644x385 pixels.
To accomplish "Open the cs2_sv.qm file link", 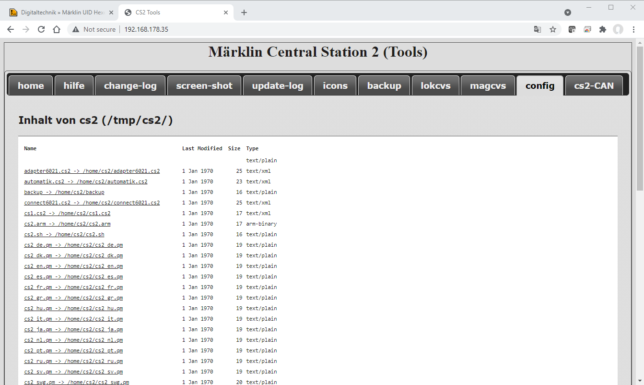I will coord(73,372).
